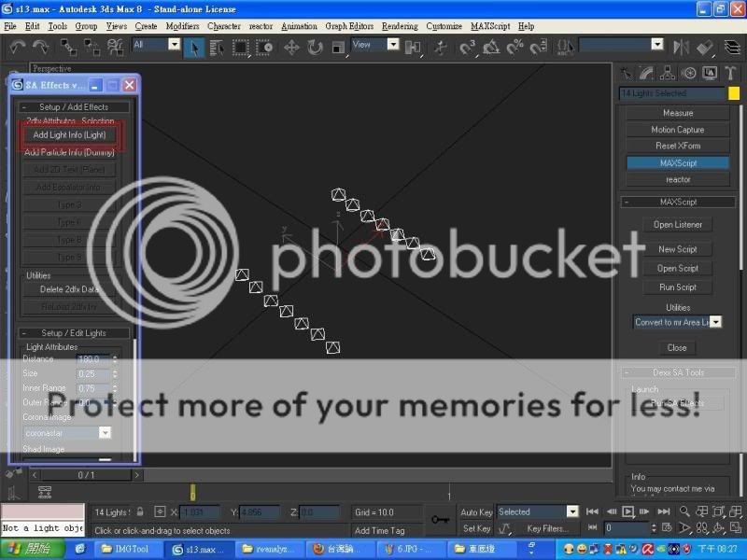
Task: Toggle Set Key mode
Action: pos(476,528)
